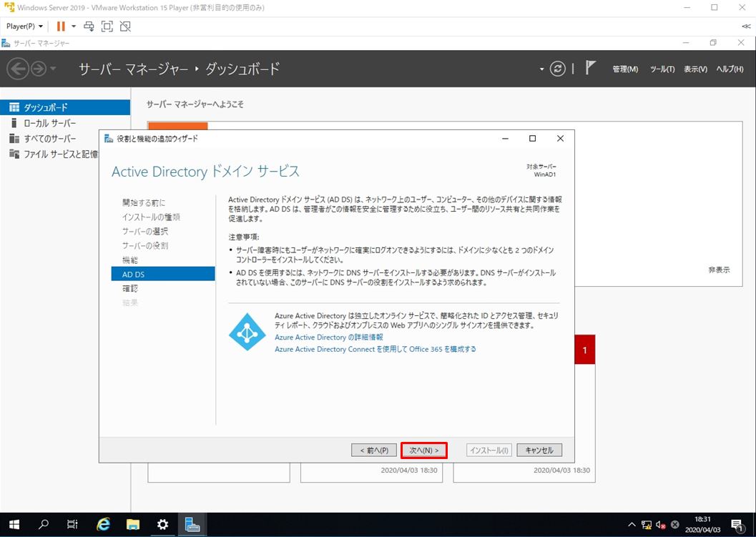756x537 pixels.
Task: Go to インストールの種類 wizard step
Action: 151,217
